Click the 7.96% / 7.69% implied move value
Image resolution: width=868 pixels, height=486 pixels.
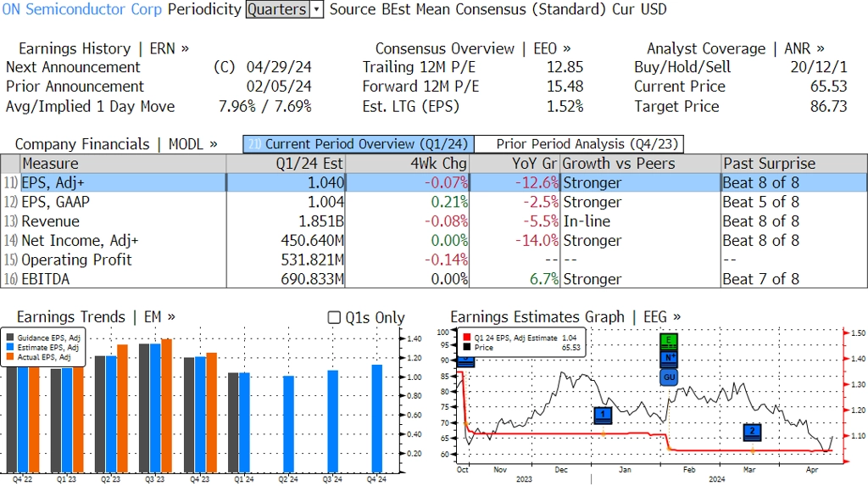click(265, 106)
